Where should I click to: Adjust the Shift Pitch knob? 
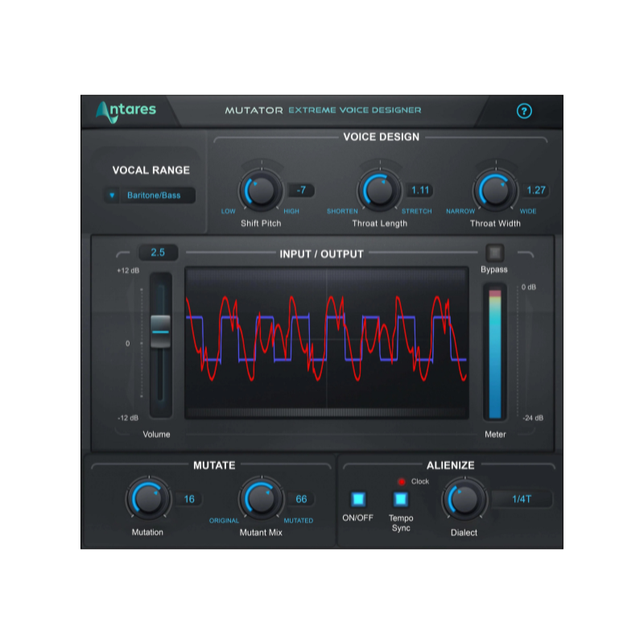260,191
